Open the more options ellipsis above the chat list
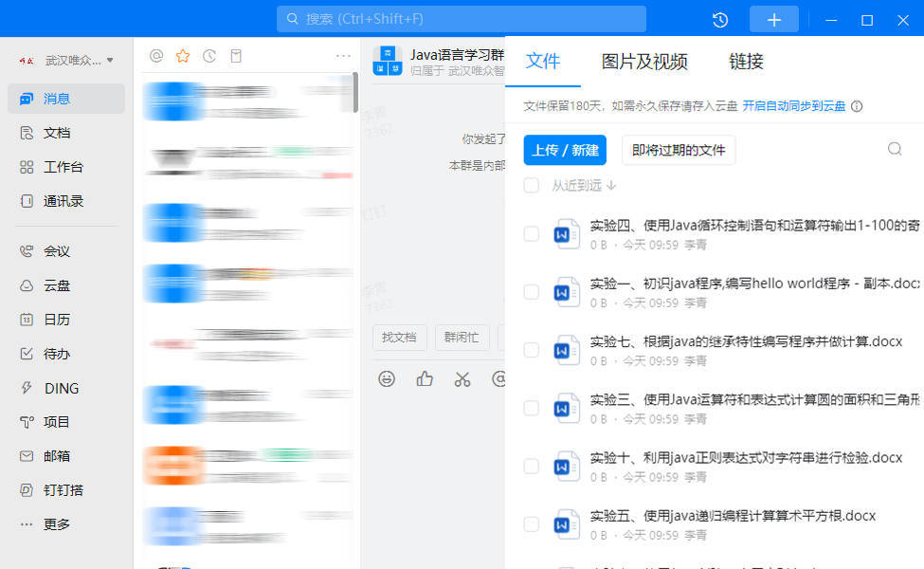 point(343,56)
